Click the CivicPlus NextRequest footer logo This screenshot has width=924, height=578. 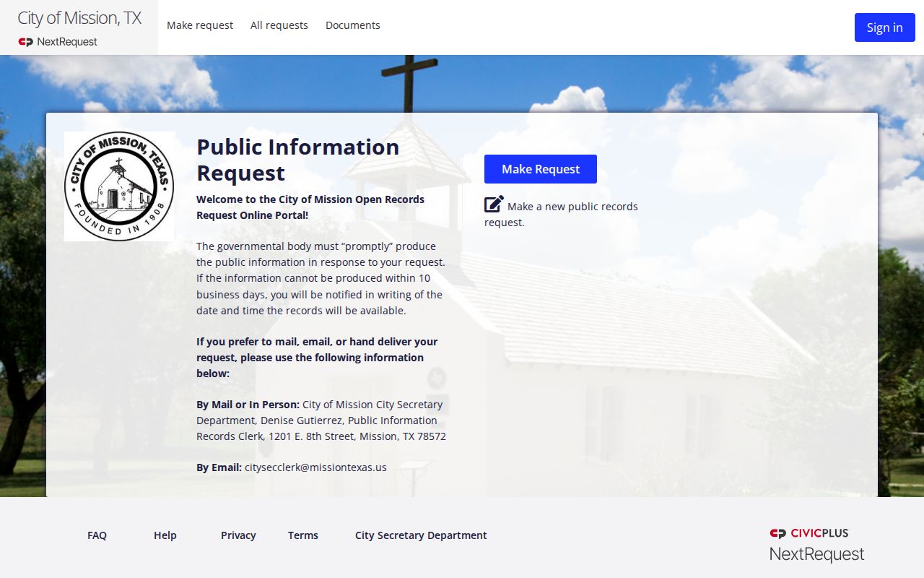click(816, 545)
